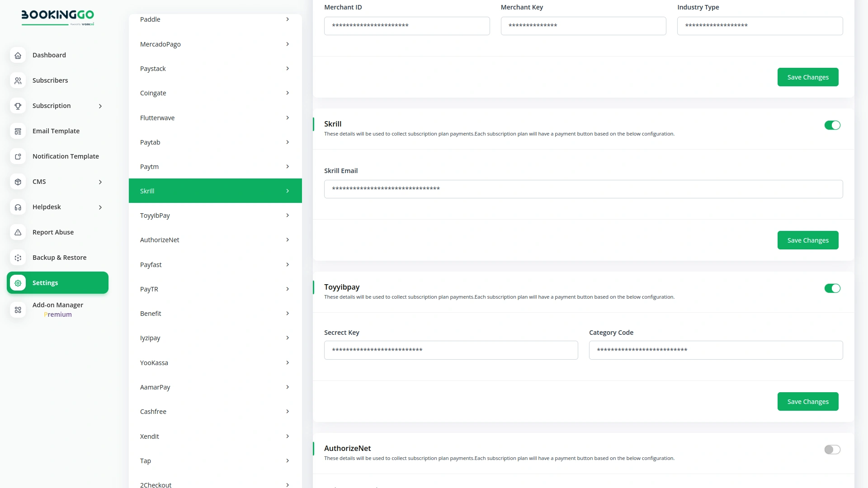This screenshot has width=868, height=488.
Task: Expand the CMS sidebar chevron
Action: pos(100,182)
